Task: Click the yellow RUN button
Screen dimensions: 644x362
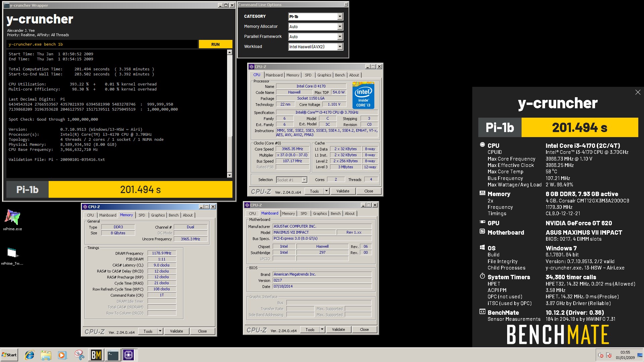Action: (215, 44)
